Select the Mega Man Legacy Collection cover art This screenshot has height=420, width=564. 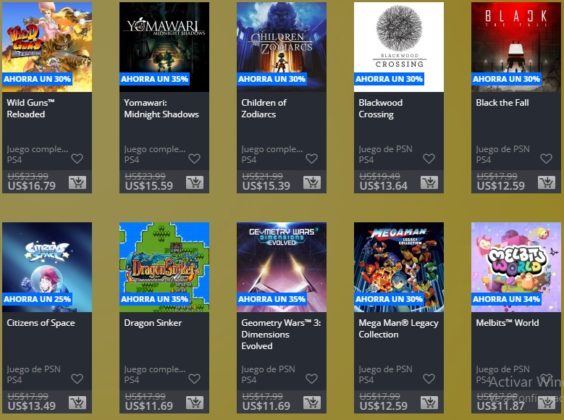point(399,267)
